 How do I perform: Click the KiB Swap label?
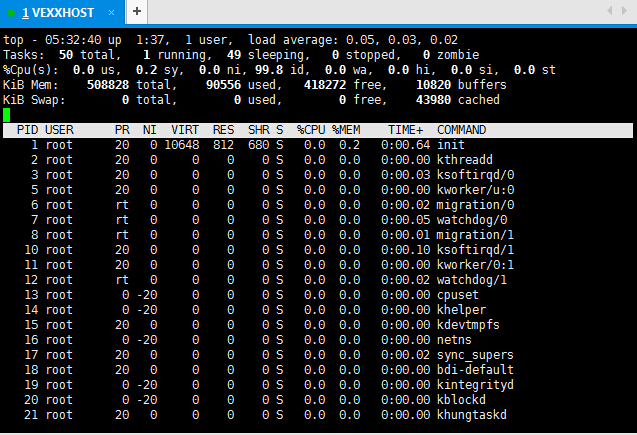tap(34, 100)
